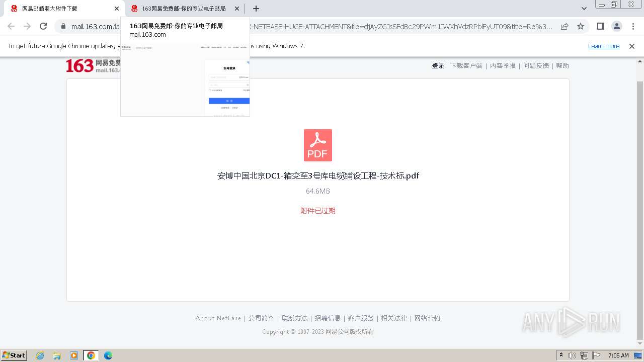The image size is (644, 362).
Task: Open the 客户服务 footer link
Action: [x=361, y=318]
